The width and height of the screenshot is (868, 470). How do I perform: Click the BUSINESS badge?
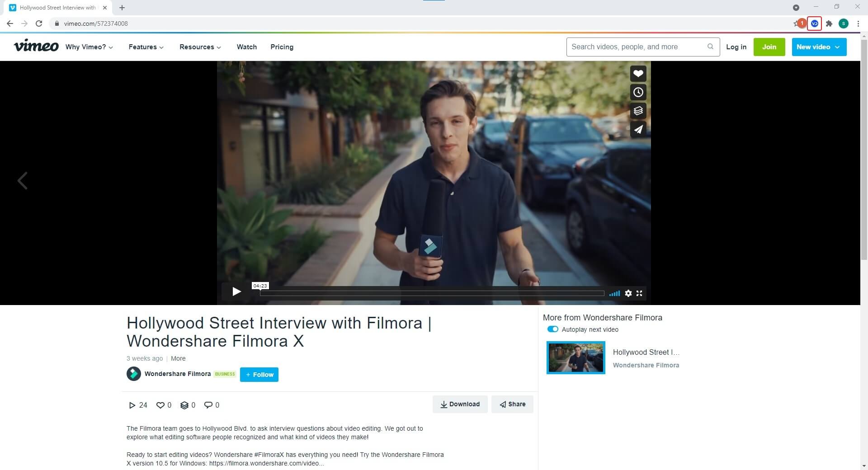[225, 374]
